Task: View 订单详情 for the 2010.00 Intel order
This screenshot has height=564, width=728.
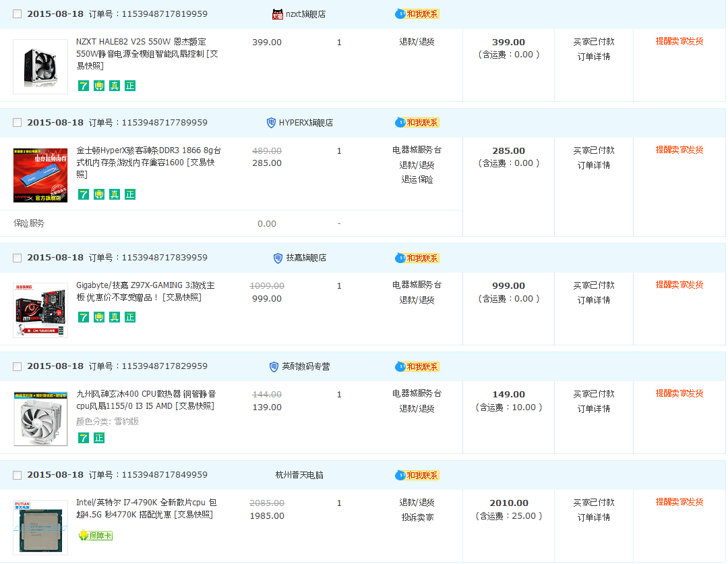Action: click(594, 517)
